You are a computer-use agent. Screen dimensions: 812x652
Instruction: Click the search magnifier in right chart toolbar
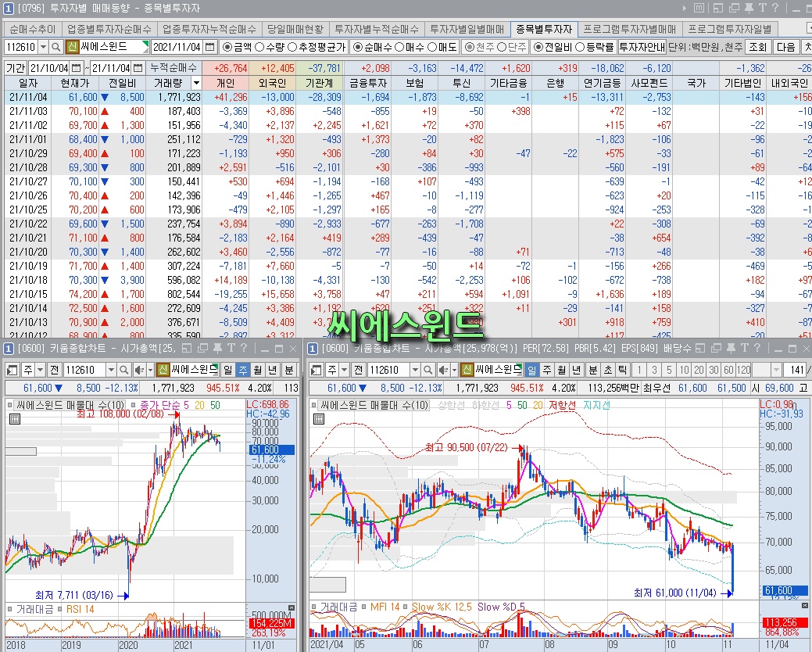pos(427,370)
